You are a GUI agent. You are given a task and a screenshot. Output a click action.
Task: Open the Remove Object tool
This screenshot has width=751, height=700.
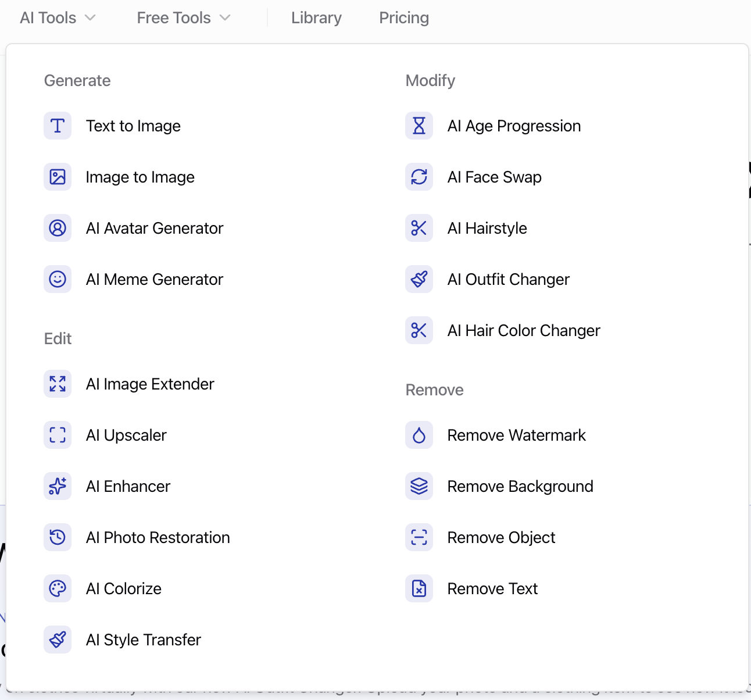[501, 537]
